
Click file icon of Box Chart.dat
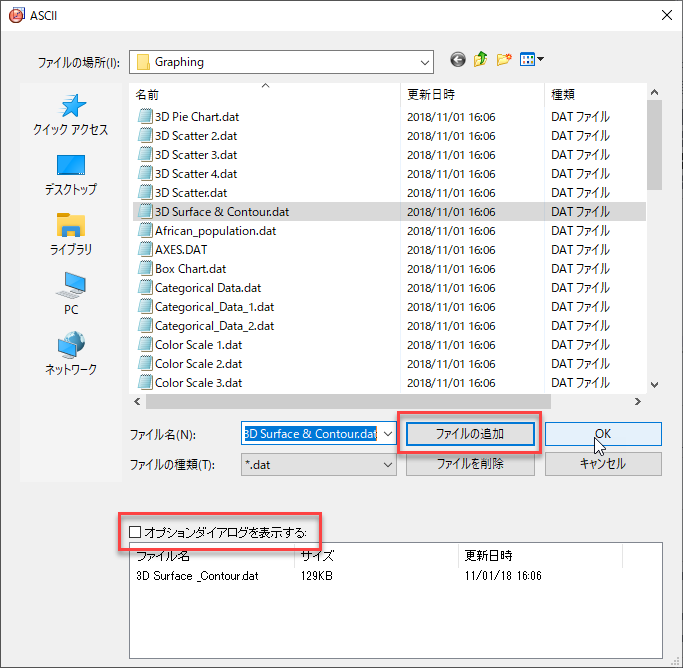point(145,269)
